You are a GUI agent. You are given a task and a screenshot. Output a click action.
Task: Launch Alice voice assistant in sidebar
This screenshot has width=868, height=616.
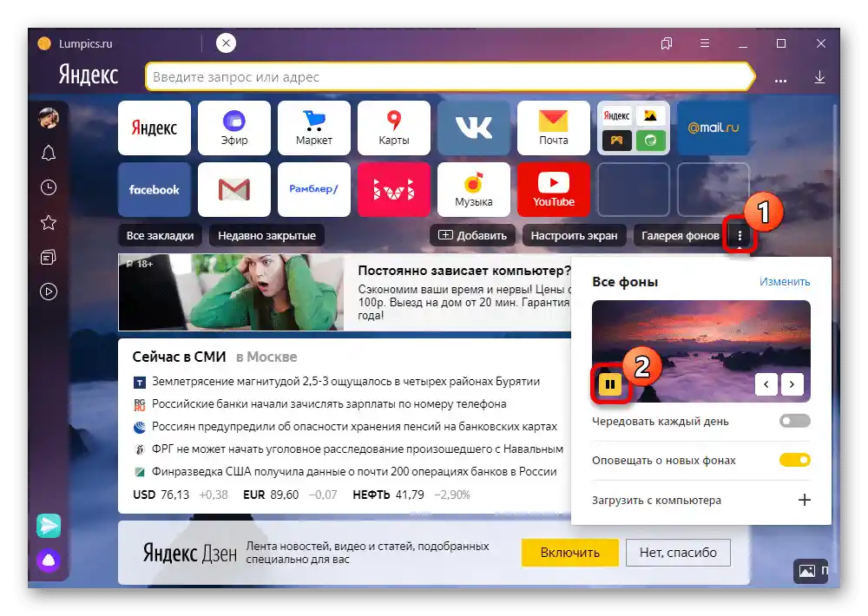[x=49, y=560]
